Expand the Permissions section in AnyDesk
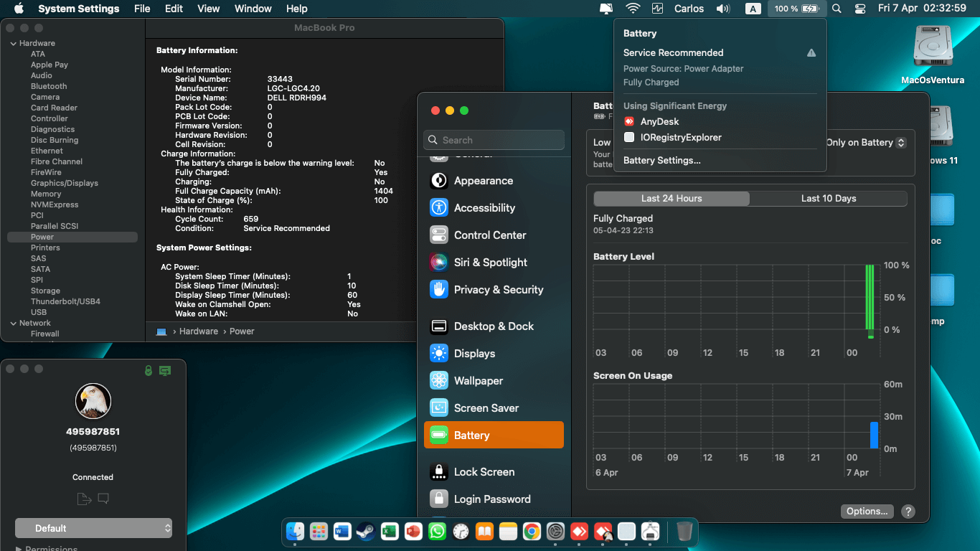The width and height of the screenshot is (980, 551). pyautogui.click(x=19, y=549)
